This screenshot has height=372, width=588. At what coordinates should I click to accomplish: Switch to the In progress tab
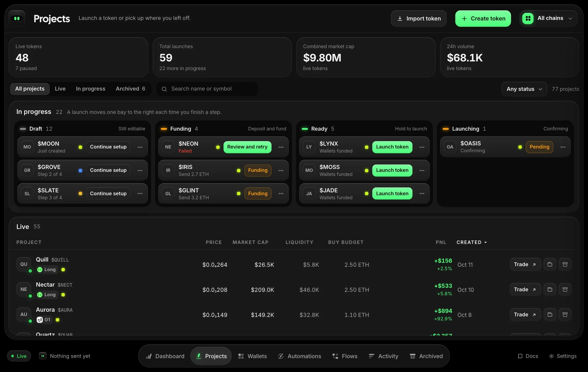click(91, 89)
